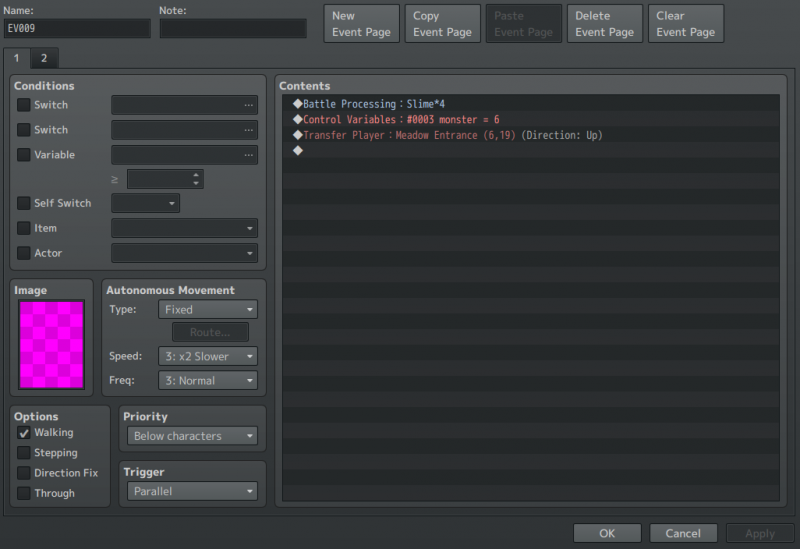
Task: Enable the second Switch condition checkbox
Action: [23, 130]
